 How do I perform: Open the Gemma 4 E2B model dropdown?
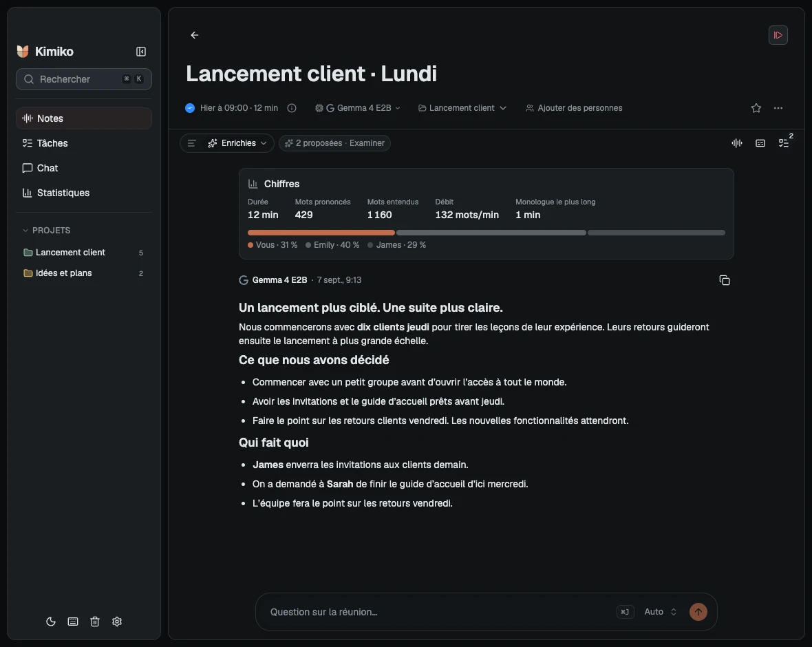(x=358, y=108)
